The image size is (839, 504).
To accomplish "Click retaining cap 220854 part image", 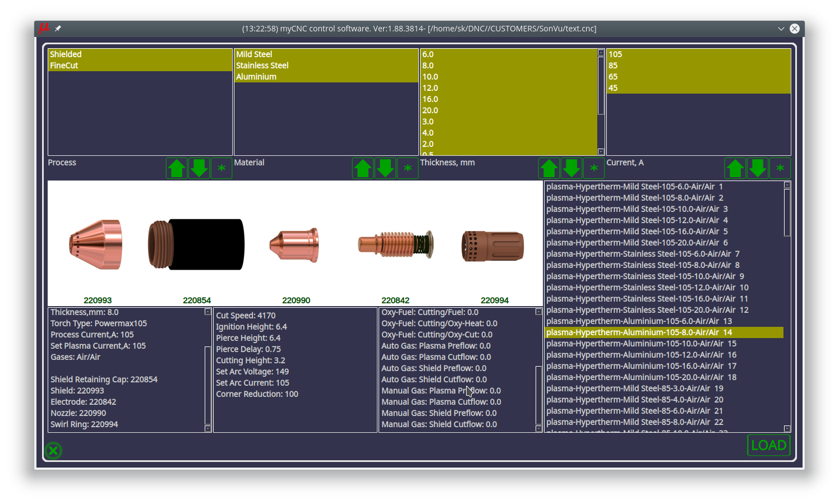I will 196,244.
